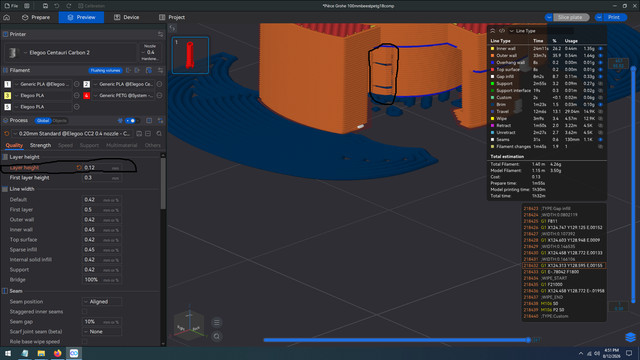This screenshot has width=640, height=360.
Task: Open filament 5 Elegoo PLA dropdown
Action: click(x=42, y=107)
